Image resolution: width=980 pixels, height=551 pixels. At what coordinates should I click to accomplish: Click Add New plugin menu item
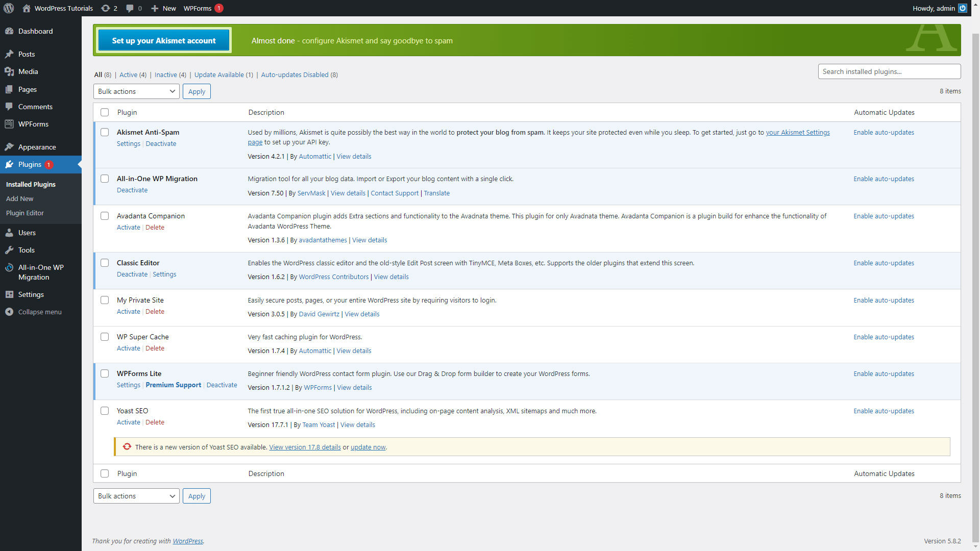(x=20, y=198)
